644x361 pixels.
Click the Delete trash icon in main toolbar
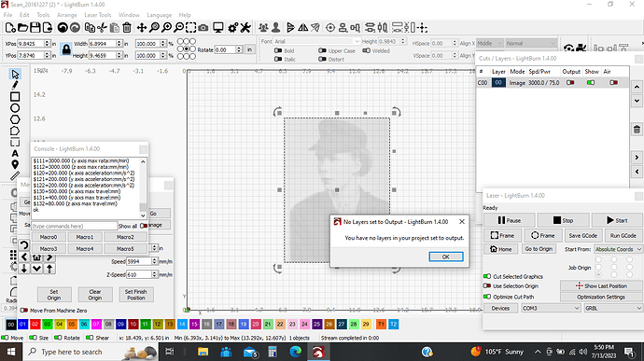[127, 28]
